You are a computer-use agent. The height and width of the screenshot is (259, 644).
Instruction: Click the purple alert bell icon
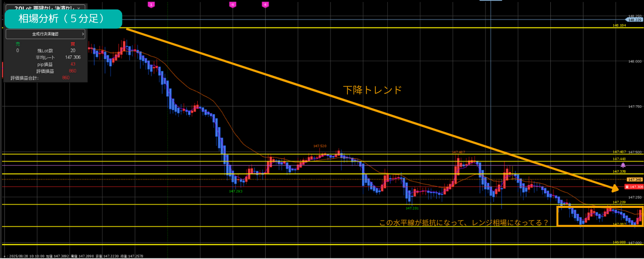tap(623, 165)
